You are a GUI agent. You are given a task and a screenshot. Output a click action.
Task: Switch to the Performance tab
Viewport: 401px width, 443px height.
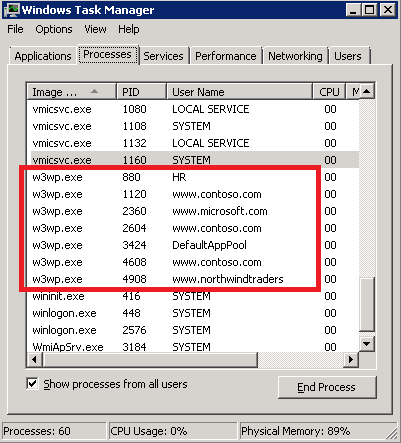(x=226, y=56)
